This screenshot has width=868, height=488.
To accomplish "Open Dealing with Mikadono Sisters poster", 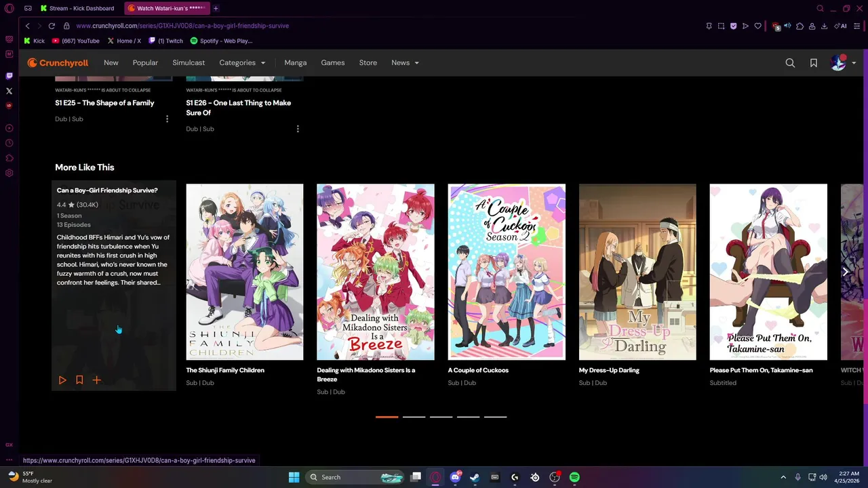I will point(376,272).
